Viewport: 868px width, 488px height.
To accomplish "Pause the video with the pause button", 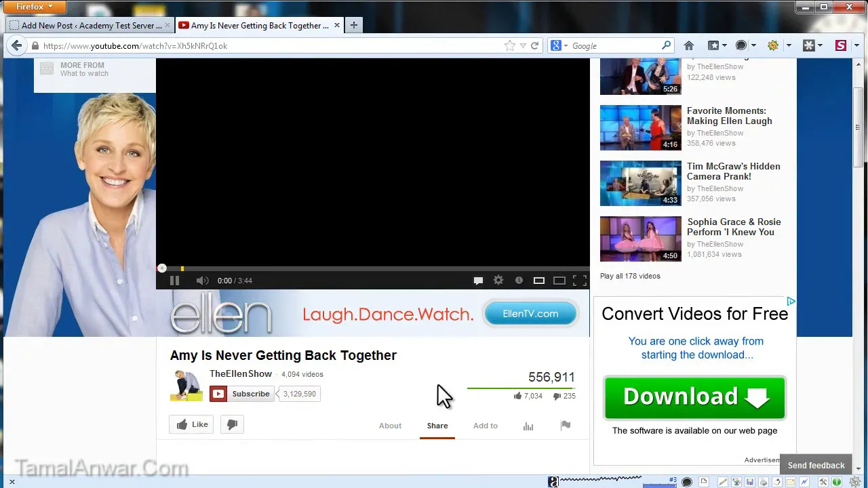I will click(x=174, y=281).
